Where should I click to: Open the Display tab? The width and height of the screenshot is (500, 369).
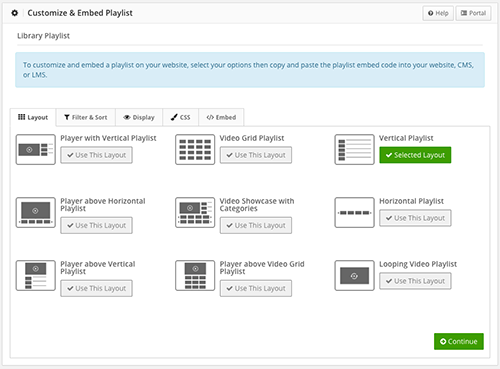tap(139, 117)
